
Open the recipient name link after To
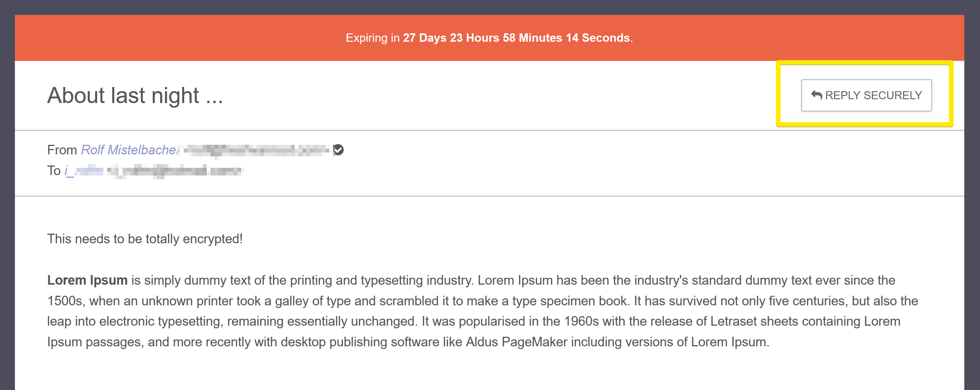pos(84,170)
